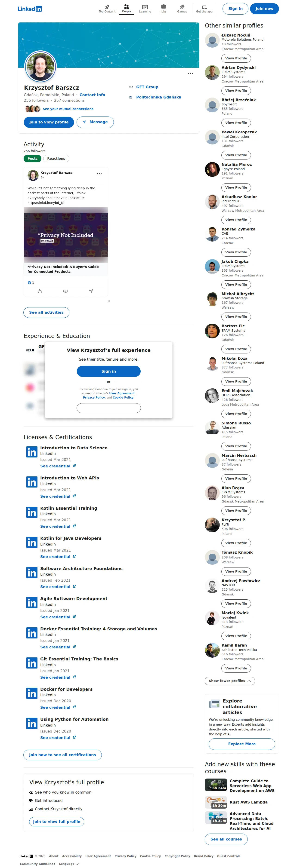
Task: Click Join to view profile button
Action: pos(49,122)
